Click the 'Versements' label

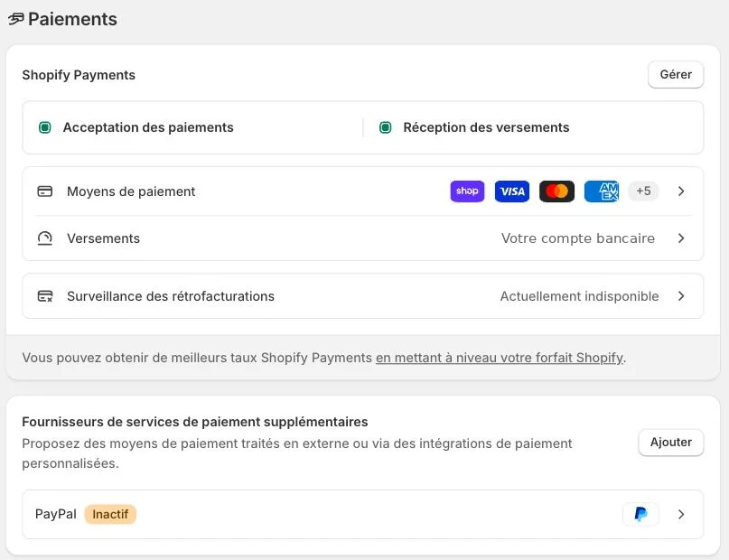point(103,238)
